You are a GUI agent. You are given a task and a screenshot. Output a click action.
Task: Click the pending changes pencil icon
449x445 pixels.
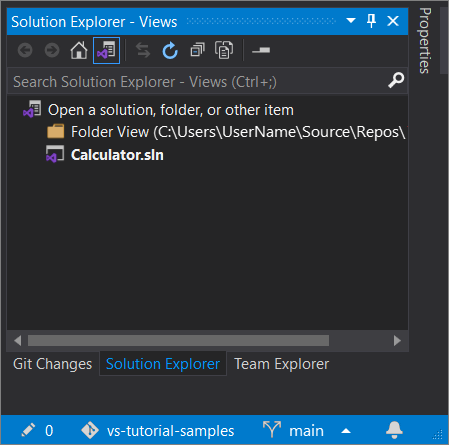pyautogui.click(x=28, y=430)
